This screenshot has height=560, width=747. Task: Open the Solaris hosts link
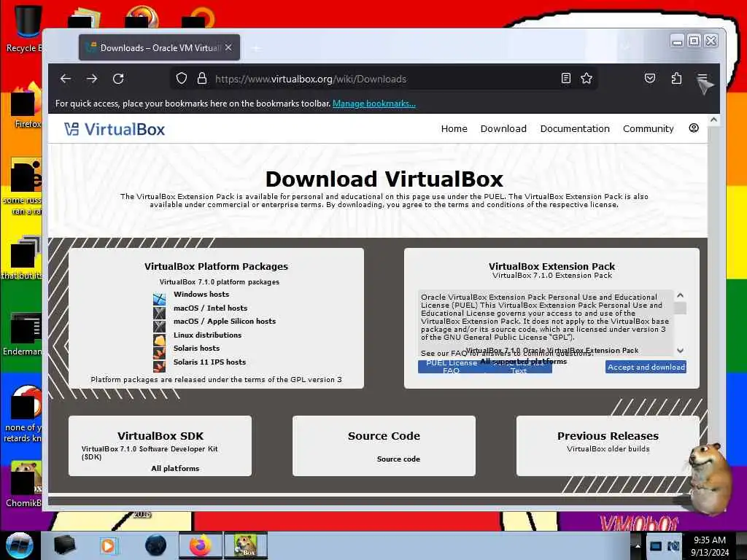[196, 348]
